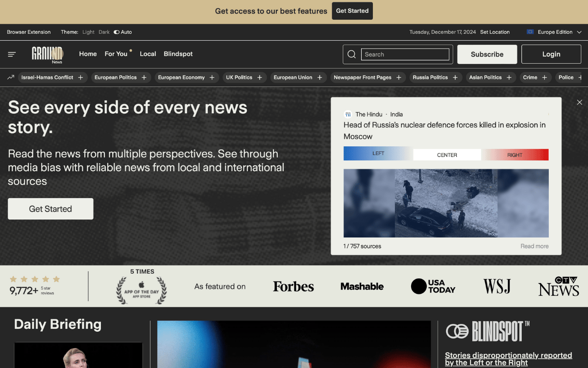The width and height of the screenshot is (588, 368).
Task: Go to the Home tab
Action: click(88, 54)
